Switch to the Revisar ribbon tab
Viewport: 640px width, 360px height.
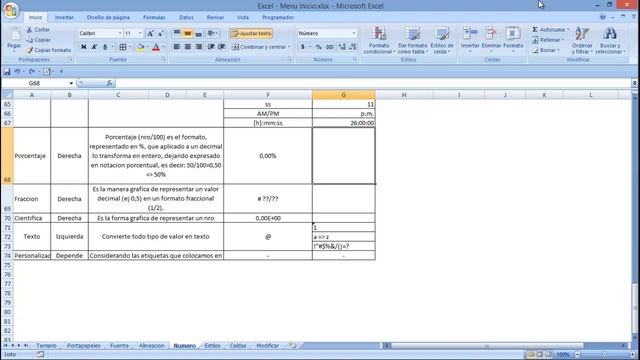pyautogui.click(x=215, y=17)
